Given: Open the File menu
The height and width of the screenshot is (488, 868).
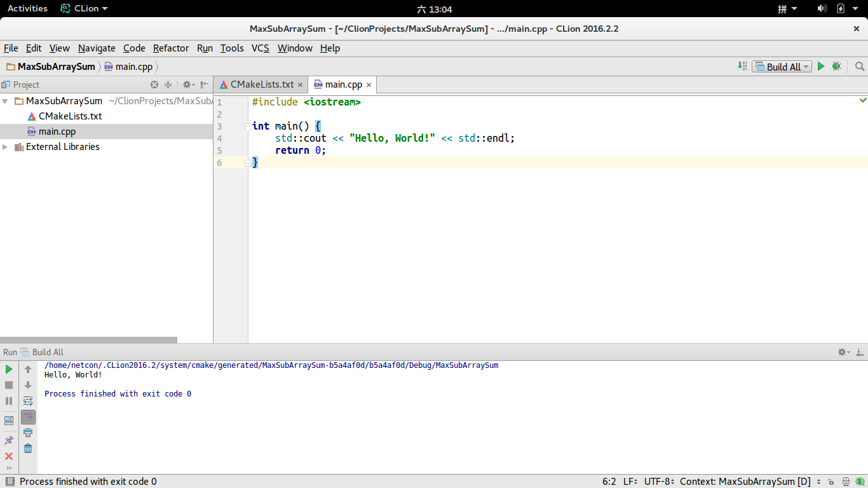Looking at the screenshot, I should click(x=11, y=48).
